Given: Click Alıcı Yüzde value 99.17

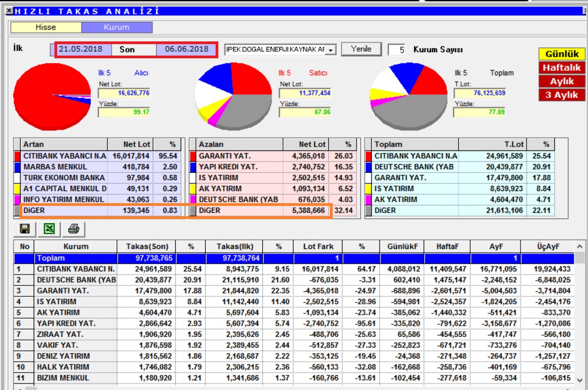Looking at the screenshot, I should [124, 112].
